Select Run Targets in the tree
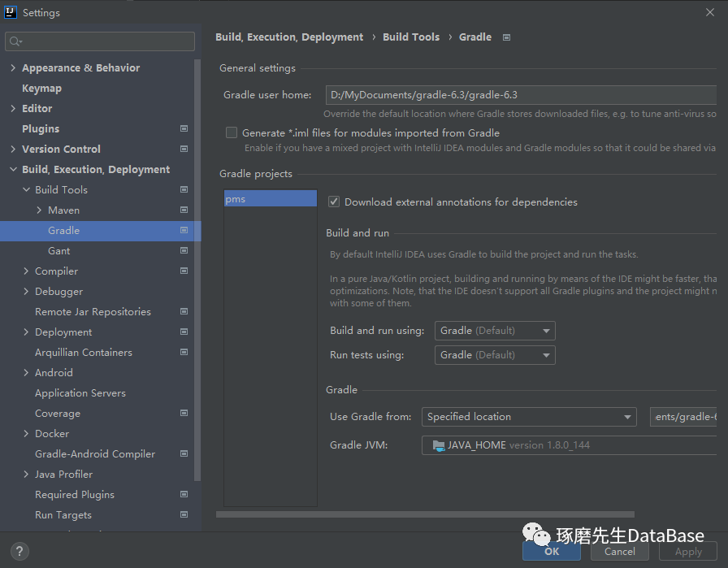Screen dimensions: 728x568 pyautogui.click(x=63, y=515)
